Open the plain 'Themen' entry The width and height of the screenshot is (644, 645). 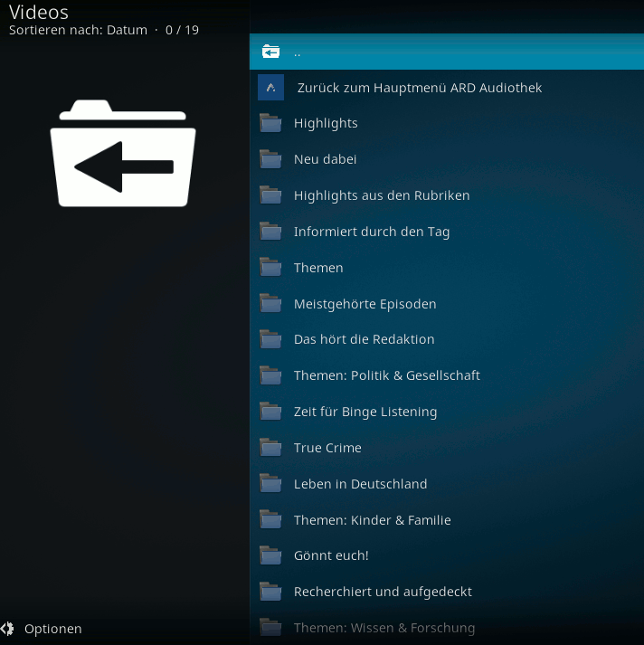[318, 268]
